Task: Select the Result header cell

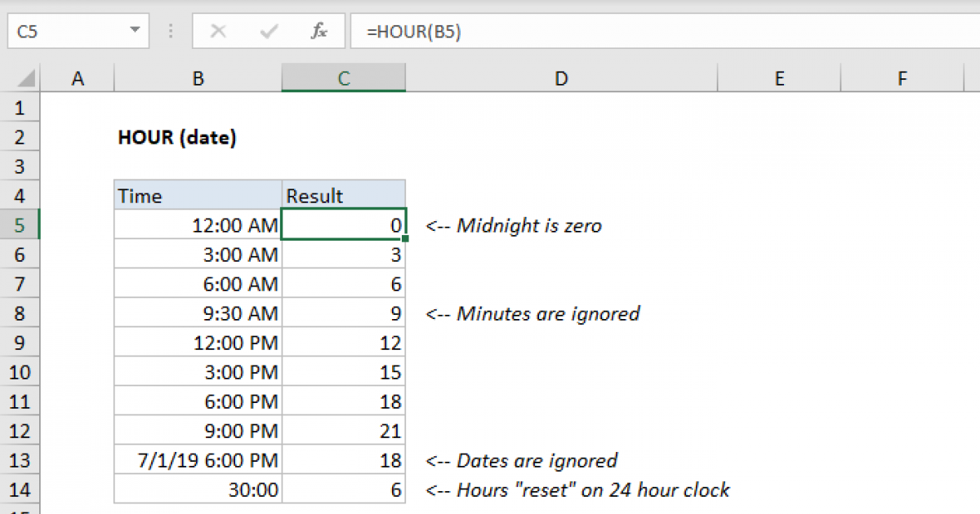Action: coord(343,195)
